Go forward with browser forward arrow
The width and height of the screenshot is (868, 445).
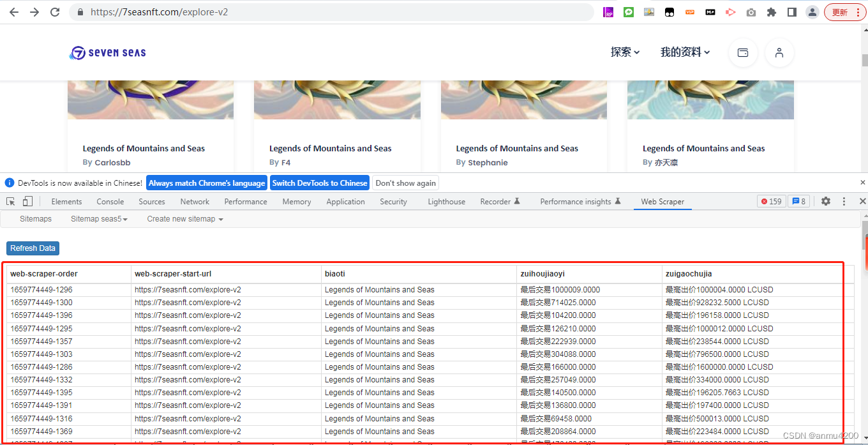pyautogui.click(x=34, y=12)
